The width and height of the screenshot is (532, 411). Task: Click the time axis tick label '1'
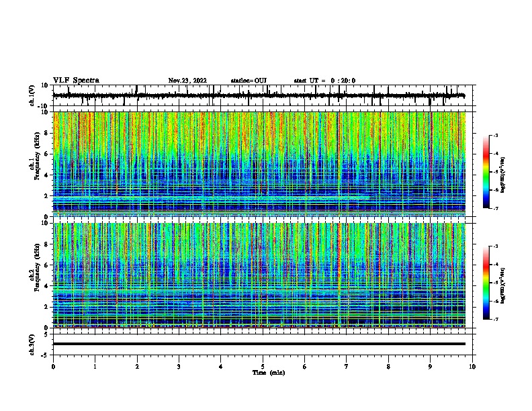tap(95, 367)
